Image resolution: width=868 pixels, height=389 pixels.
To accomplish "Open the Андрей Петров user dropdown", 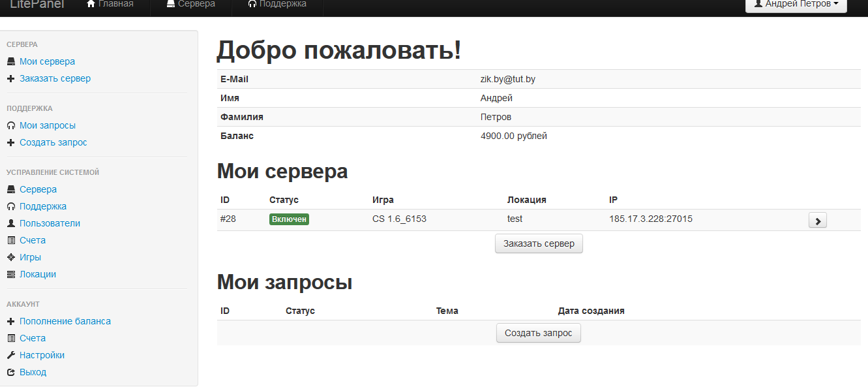I will 796,4.
